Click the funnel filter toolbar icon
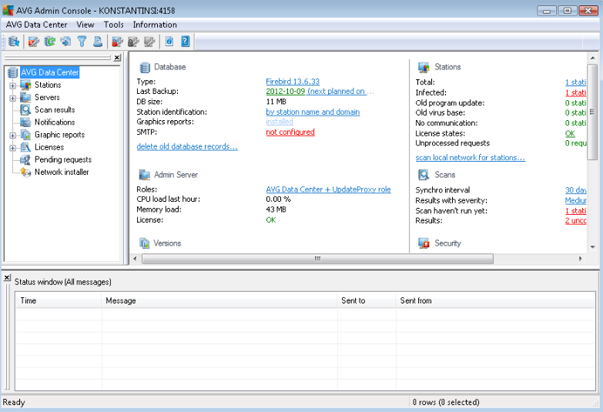Screen dimensions: 603x412 point(82,41)
